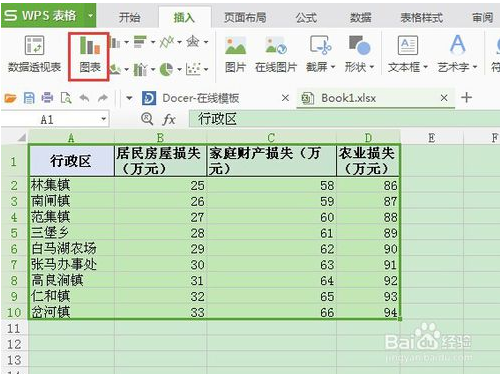The image size is (500, 374).
Task: Open the WPS 表格 application menu arrow
Action: (x=90, y=15)
